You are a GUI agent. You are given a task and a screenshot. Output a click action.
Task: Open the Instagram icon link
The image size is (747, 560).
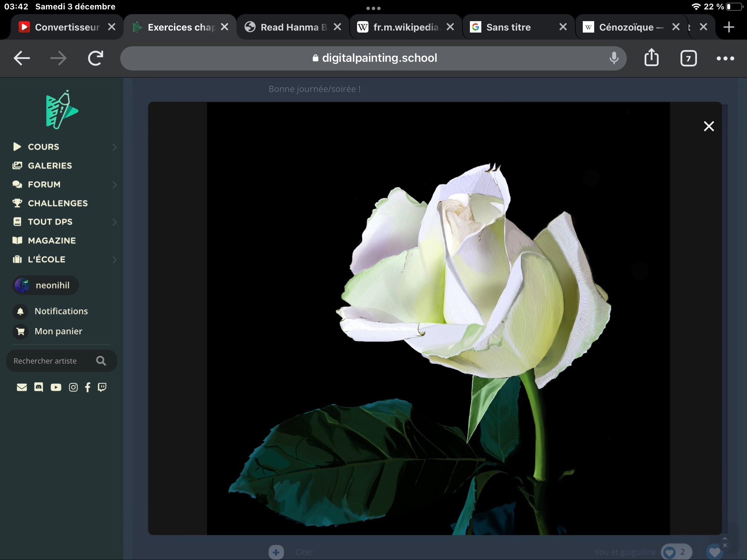pos(73,387)
